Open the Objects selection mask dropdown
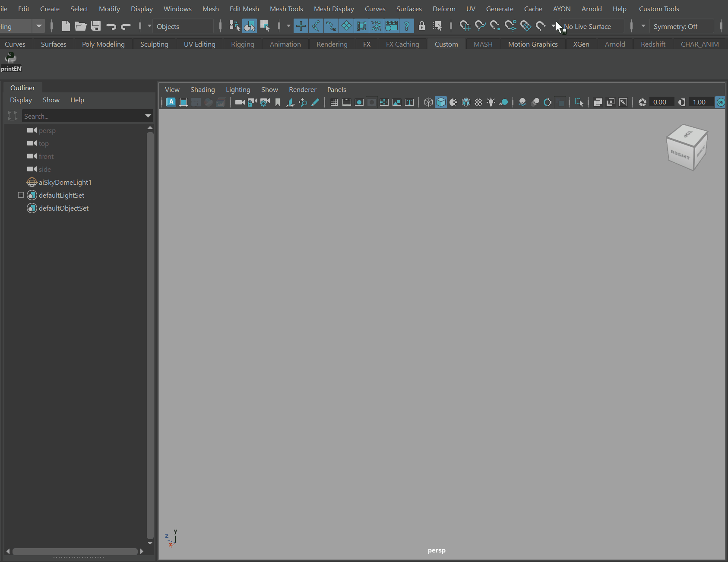Screen dimensions: 728x562 [x=183, y=26]
